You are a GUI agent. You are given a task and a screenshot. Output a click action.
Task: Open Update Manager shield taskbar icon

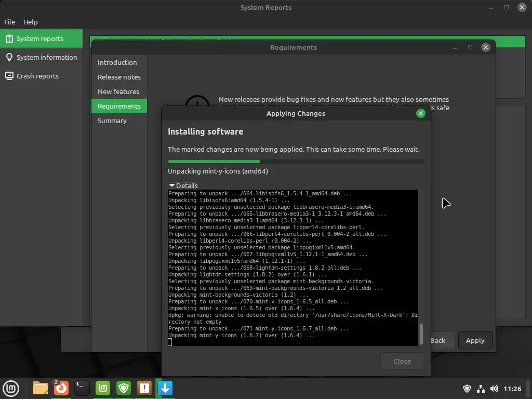pos(124,388)
